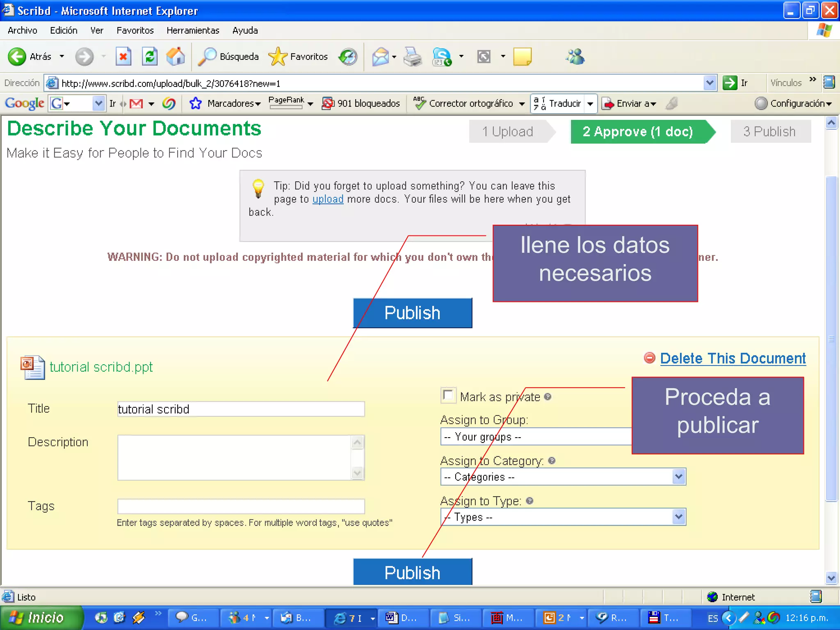Click the tutorial scribd.ppt file name
Image resolution: width=840 pixels, height=630 pixels.
click(101, 367)
